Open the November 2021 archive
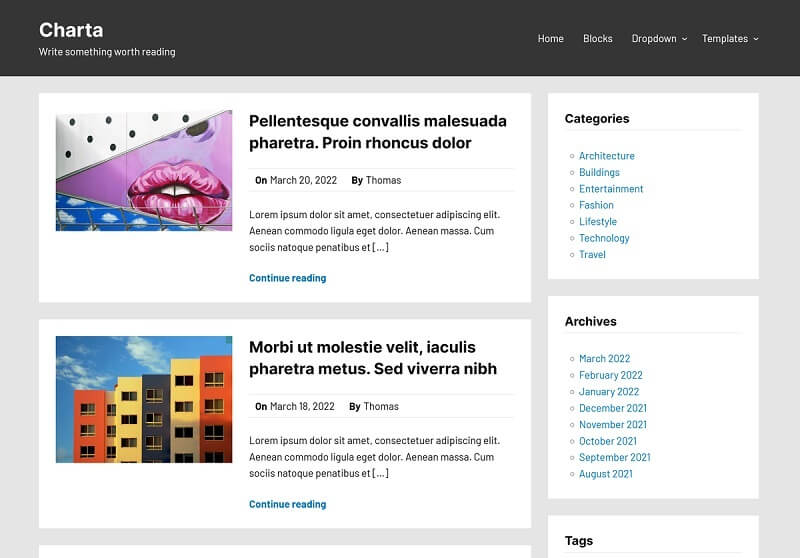The width and height of the screenshot is (800, 558). click(612, 424)
